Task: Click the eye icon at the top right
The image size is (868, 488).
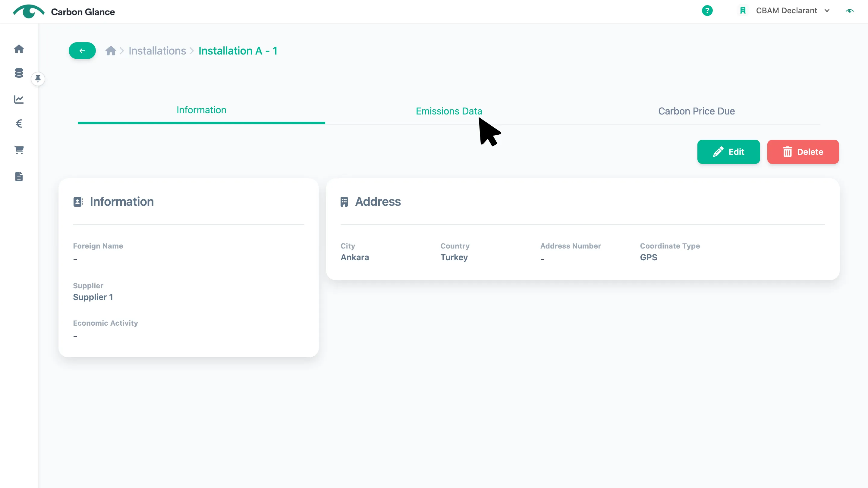Action: point(850,11)
